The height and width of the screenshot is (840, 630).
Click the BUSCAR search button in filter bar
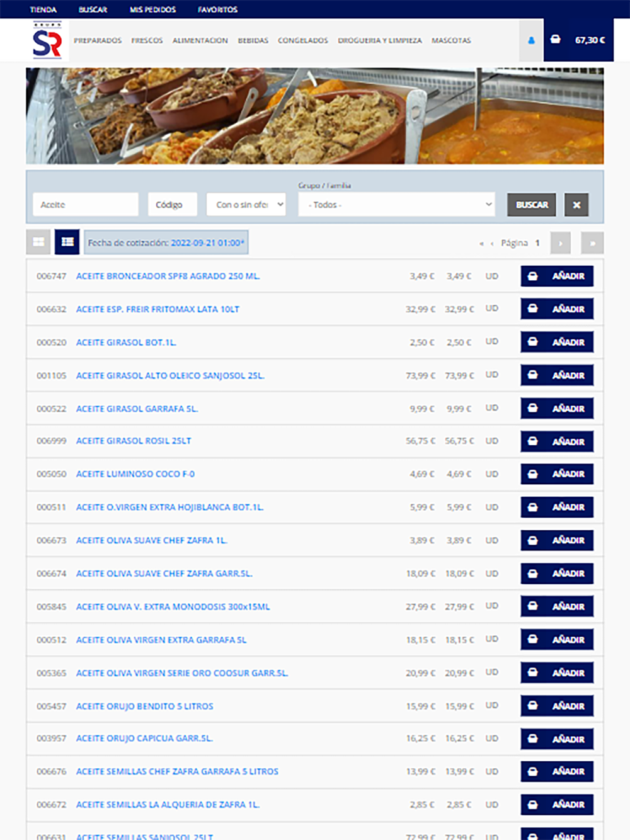tap(532, 205)
